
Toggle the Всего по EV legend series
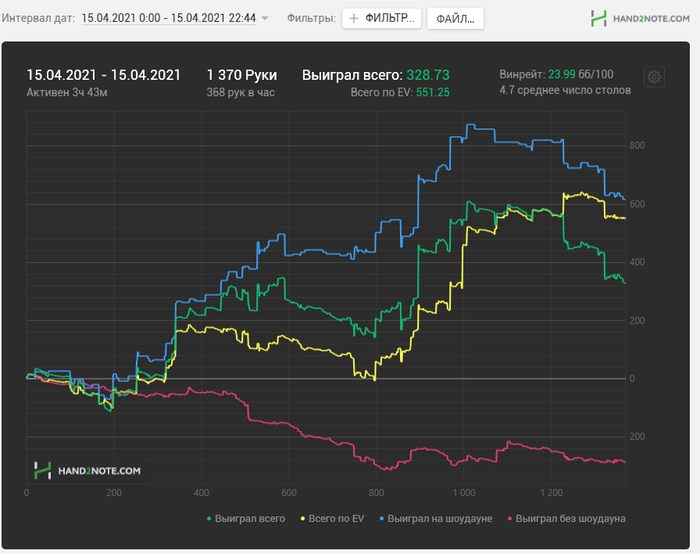pos(332,519)
